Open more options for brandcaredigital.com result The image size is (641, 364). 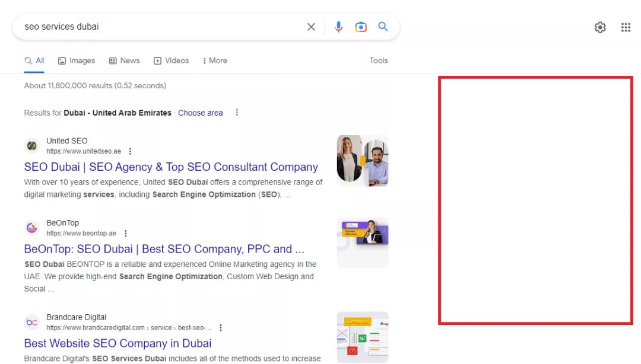tap(221, 328)
